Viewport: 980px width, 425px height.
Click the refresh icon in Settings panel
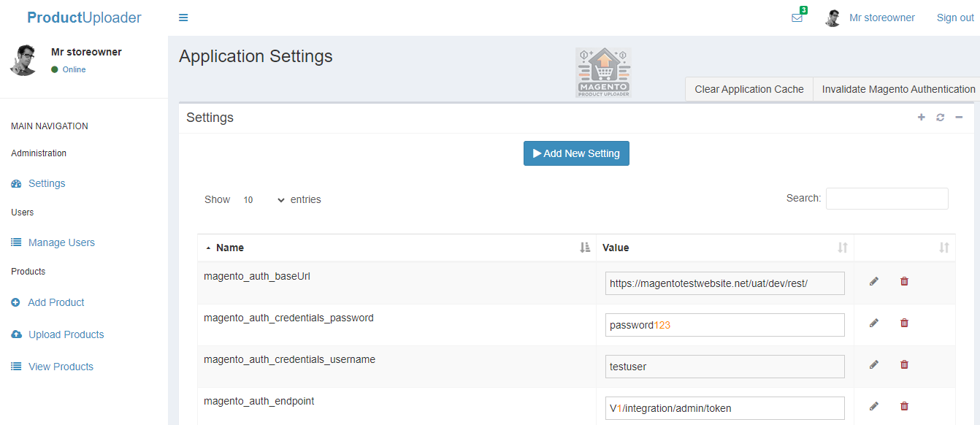pyautogui.click(x=940, y=118)
